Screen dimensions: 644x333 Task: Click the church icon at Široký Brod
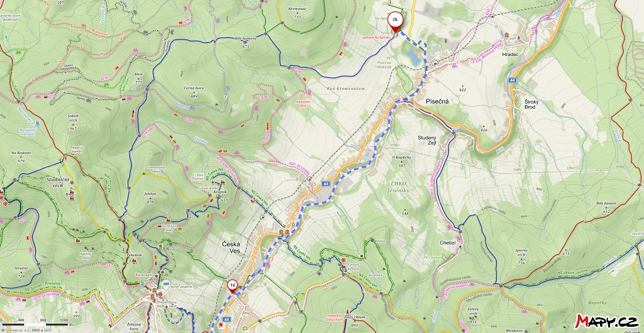(517, 97)
